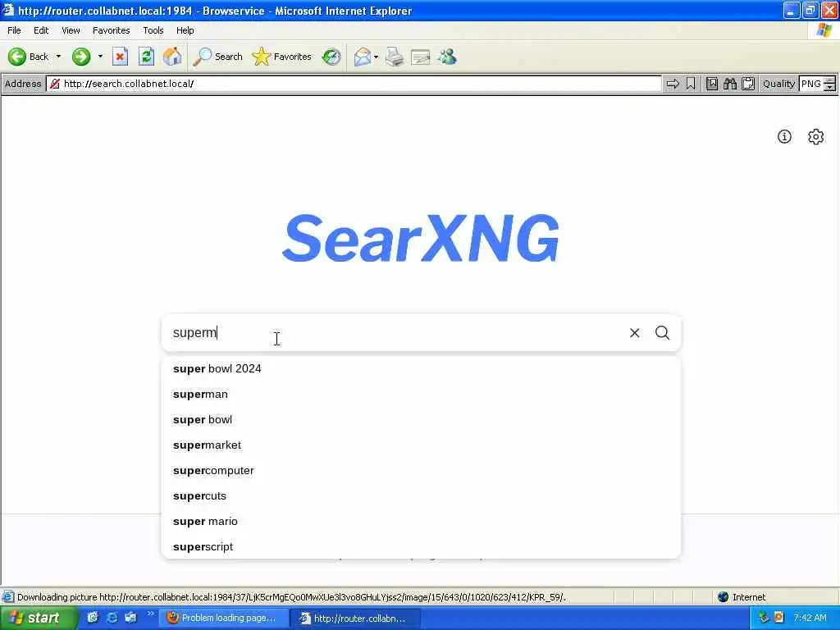Click the system tray clock 7:42 AM
This screenshot has height=630, width=840.
click(x=810, y=619)
